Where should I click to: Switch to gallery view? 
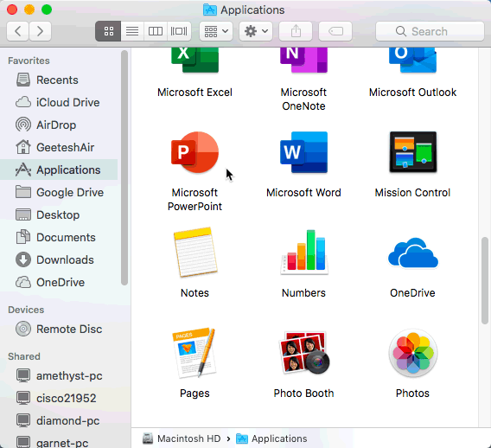pos(179,31)
